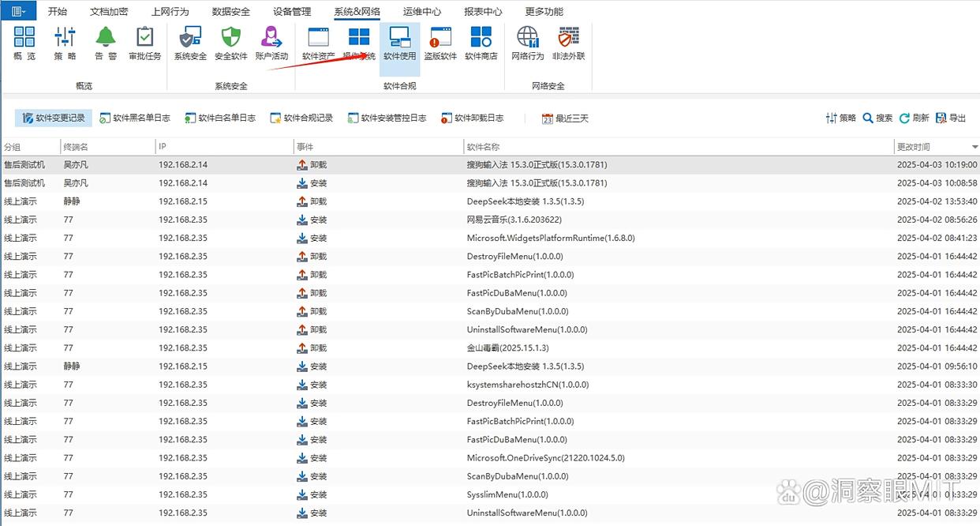The image size is (980, 526).
Task: Click timestamp 2025-04-01 08:33:30
Action: pyautogui.click(x=937, y=385)
